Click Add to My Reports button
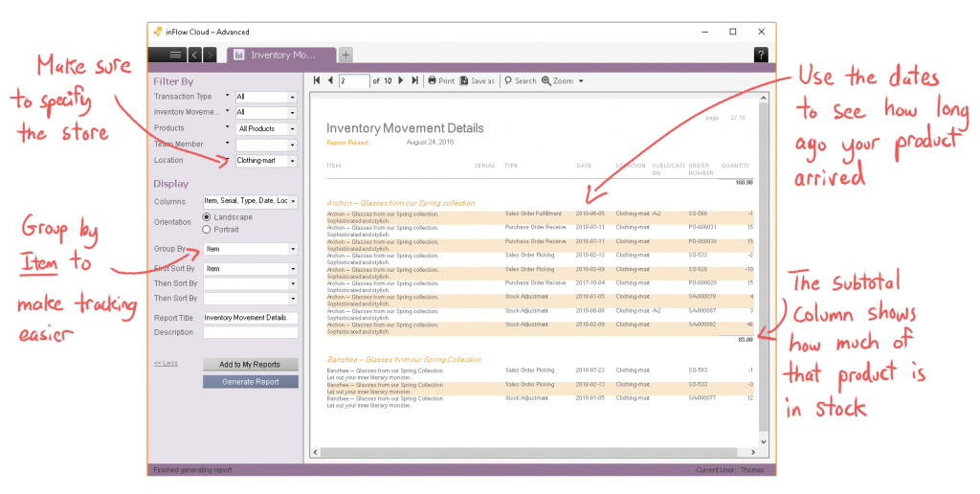This screenshot has width=980, height=494. (251, 365)
